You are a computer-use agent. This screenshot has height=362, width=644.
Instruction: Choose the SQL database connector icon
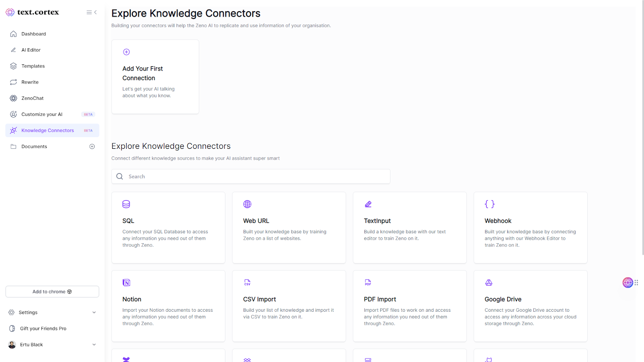126,204
